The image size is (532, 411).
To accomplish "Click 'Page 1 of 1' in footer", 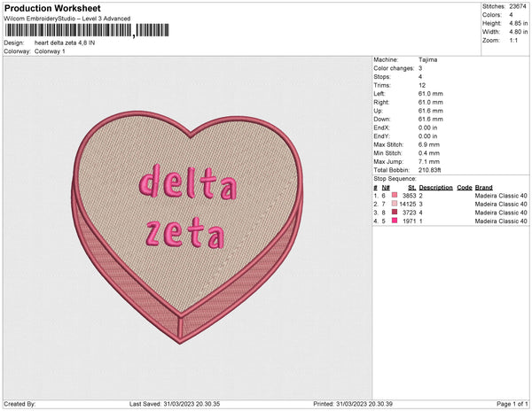I will (x=512, y=404).
